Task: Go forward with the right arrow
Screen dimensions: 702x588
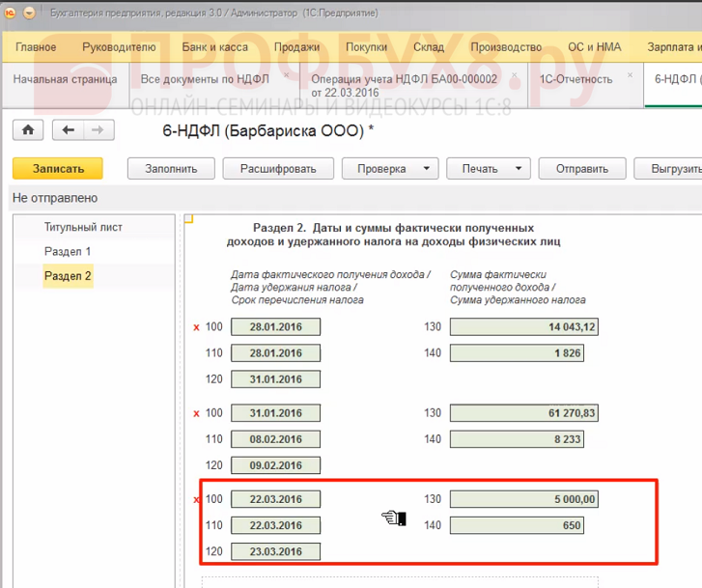Action: [98, 130]
